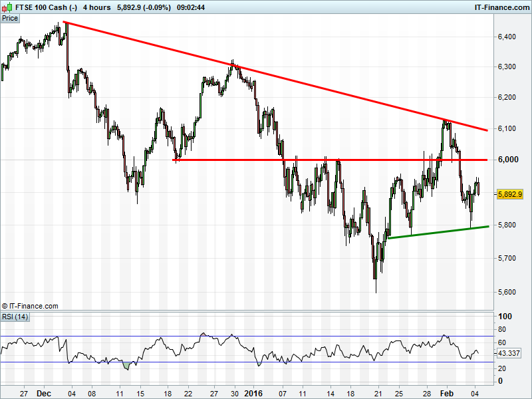Click the 43.337 RSI value tag
Viewport: 532px width, 399px height.
509,352
